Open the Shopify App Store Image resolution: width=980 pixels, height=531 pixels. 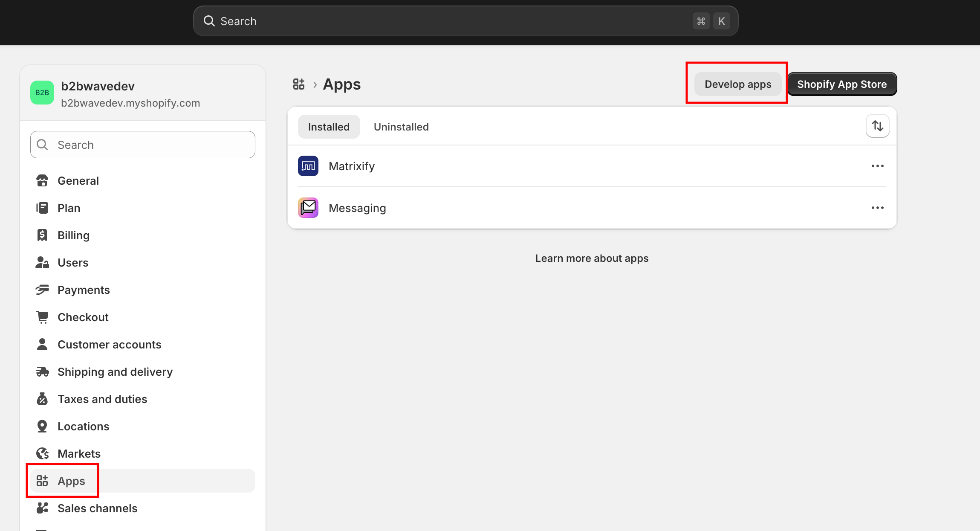[x=841, y=84]
